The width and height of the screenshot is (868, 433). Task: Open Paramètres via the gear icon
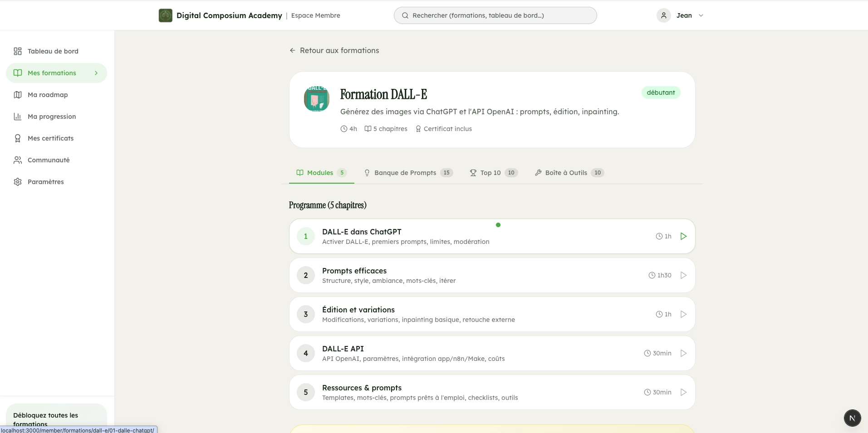coord(17,181)
